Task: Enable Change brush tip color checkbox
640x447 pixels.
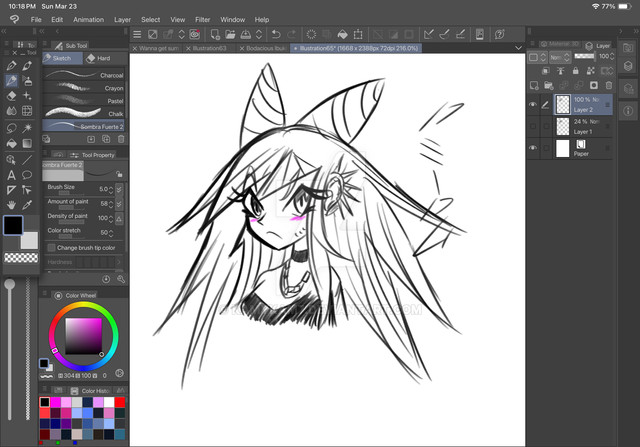Action: click(50, 247)
